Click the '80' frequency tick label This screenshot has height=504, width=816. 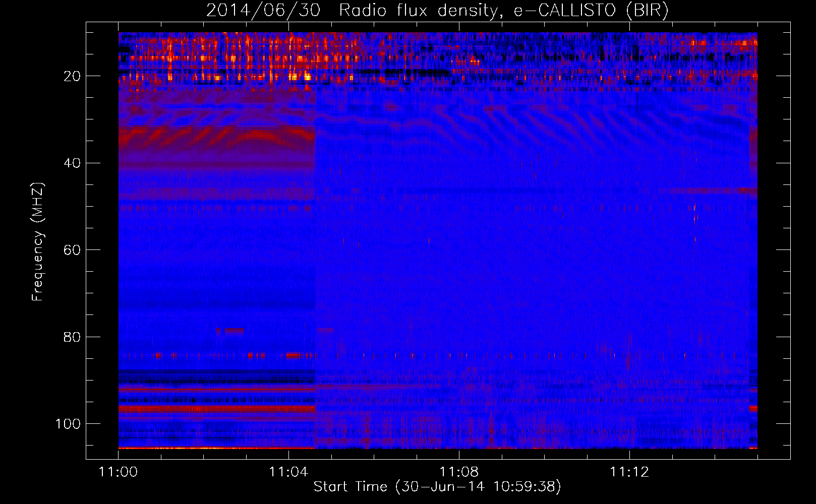(x=72, y=337)
